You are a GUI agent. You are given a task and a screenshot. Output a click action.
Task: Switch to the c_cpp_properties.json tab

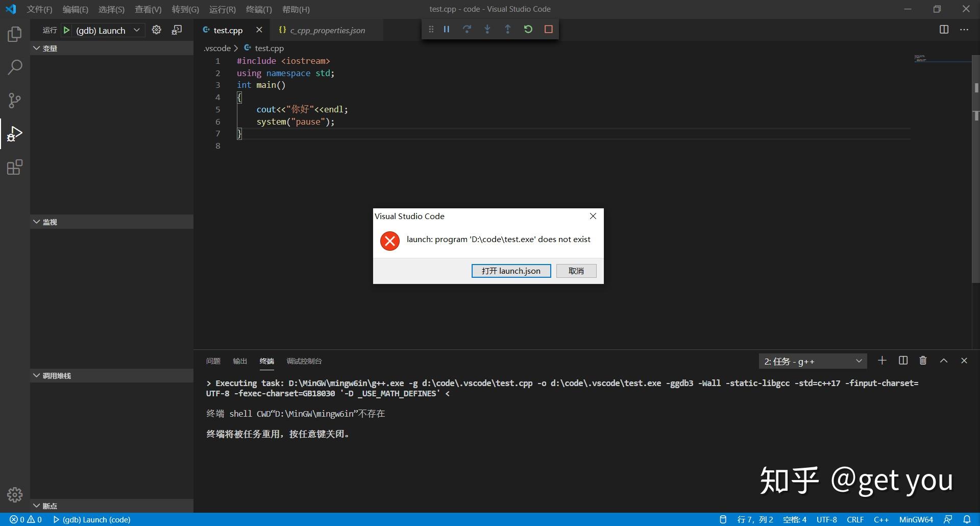point(327,30)
